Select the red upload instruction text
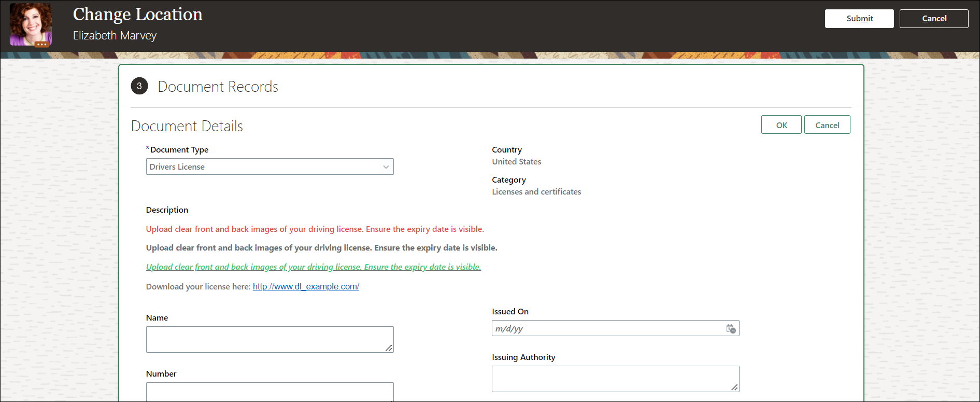Image resolution: width=980 pixels, height=402 pixels. [x=315, y=229]
